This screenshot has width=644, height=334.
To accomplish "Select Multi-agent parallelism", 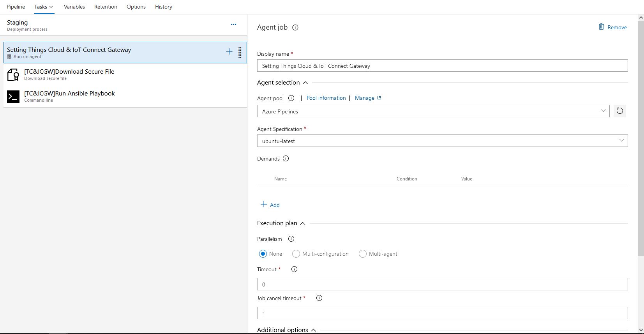I will (x=363, y=254).
